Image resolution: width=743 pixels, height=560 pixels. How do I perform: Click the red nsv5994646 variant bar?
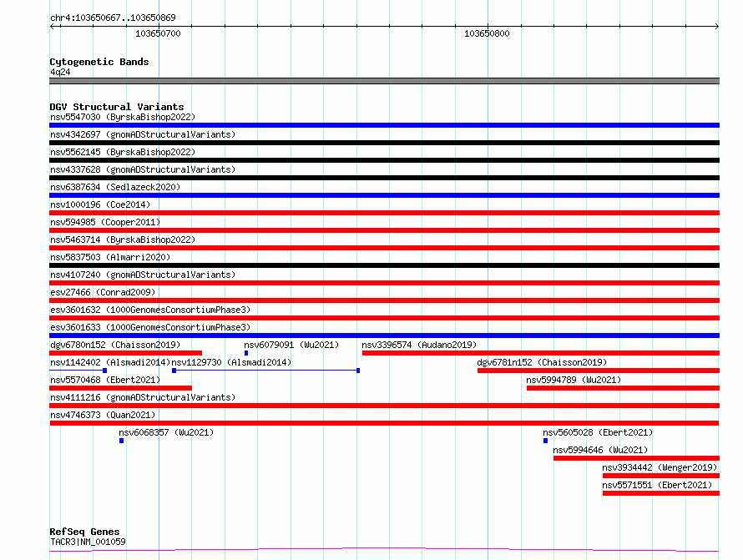tap(636, 458)
